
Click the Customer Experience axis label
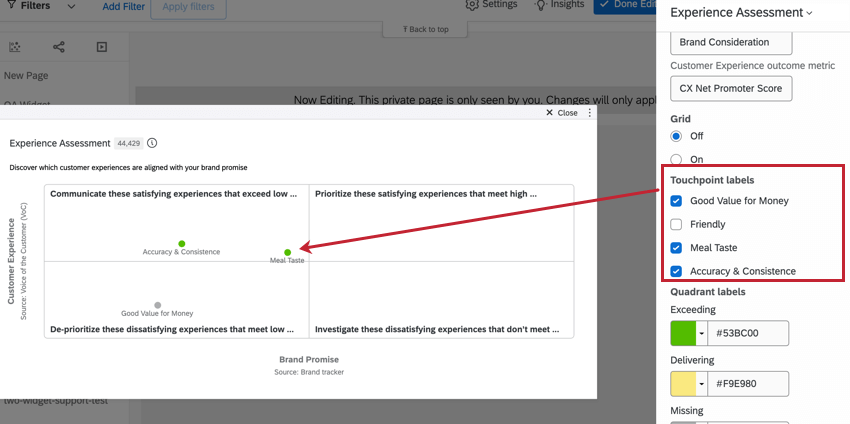point(11,261)
